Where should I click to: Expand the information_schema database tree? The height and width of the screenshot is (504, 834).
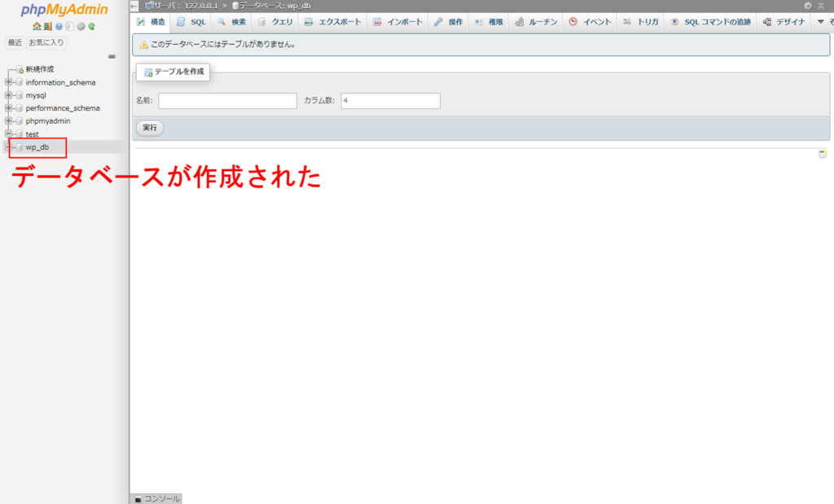(x=9, y=82)
